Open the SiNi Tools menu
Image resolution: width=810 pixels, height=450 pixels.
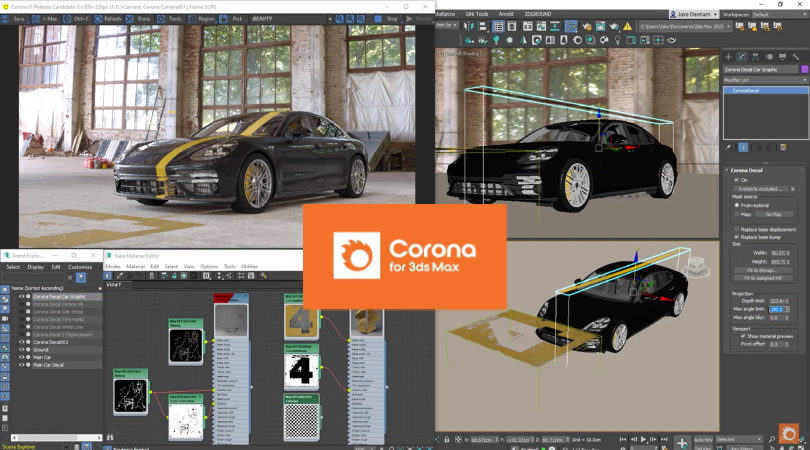coord(476,14)
